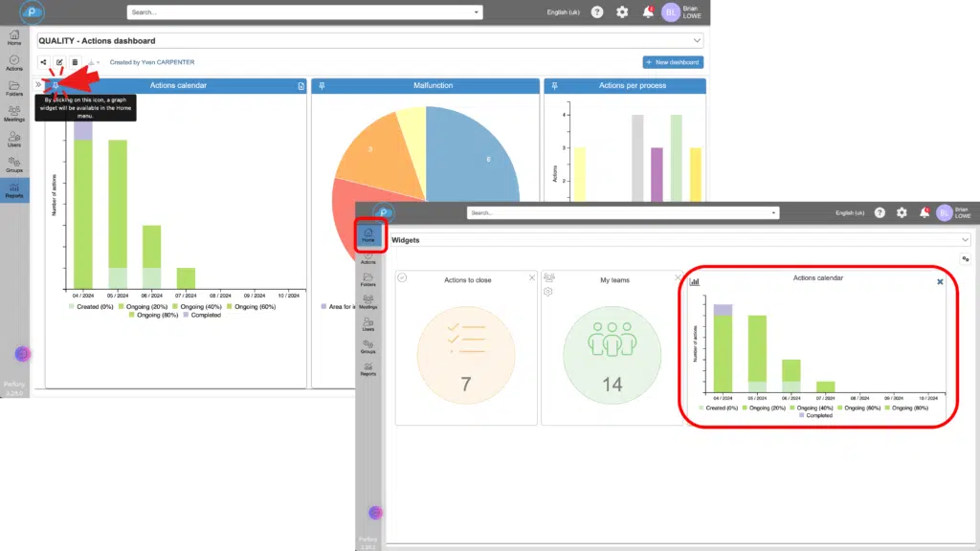Expand the Widgets dropdown chevron

point(964,240)
